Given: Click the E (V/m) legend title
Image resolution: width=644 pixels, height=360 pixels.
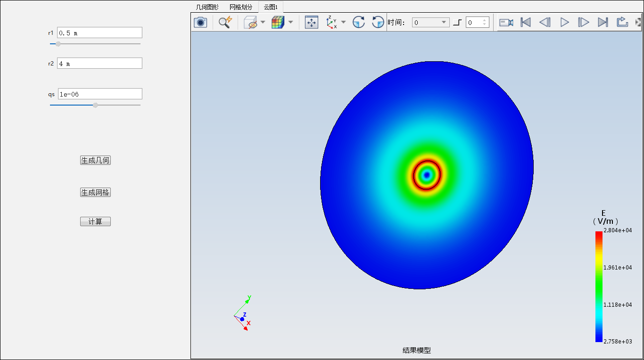Looking at the screenshot, I should (605, 217).
